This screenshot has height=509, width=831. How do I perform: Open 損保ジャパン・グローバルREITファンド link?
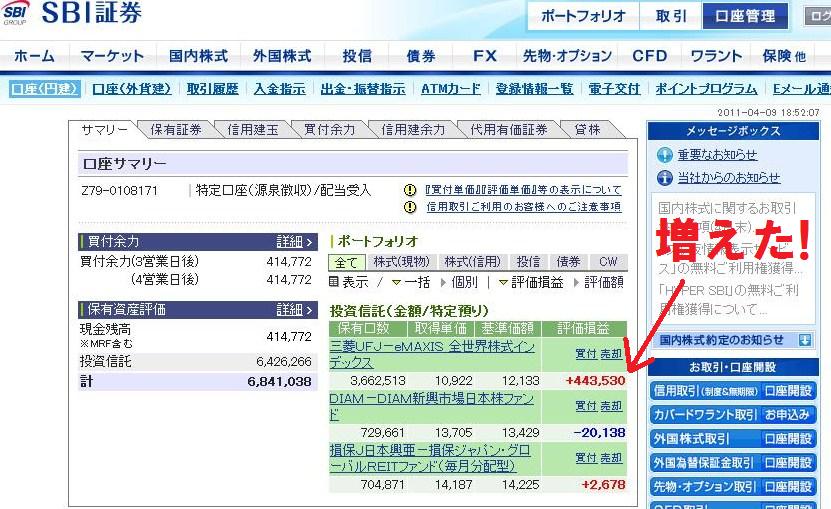430,458
